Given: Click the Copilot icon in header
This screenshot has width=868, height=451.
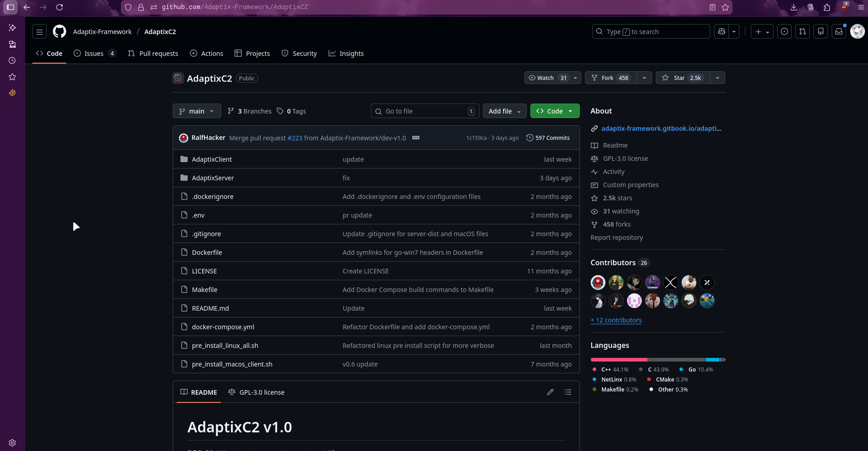Looking at the screenshot, I should (721, 32).
